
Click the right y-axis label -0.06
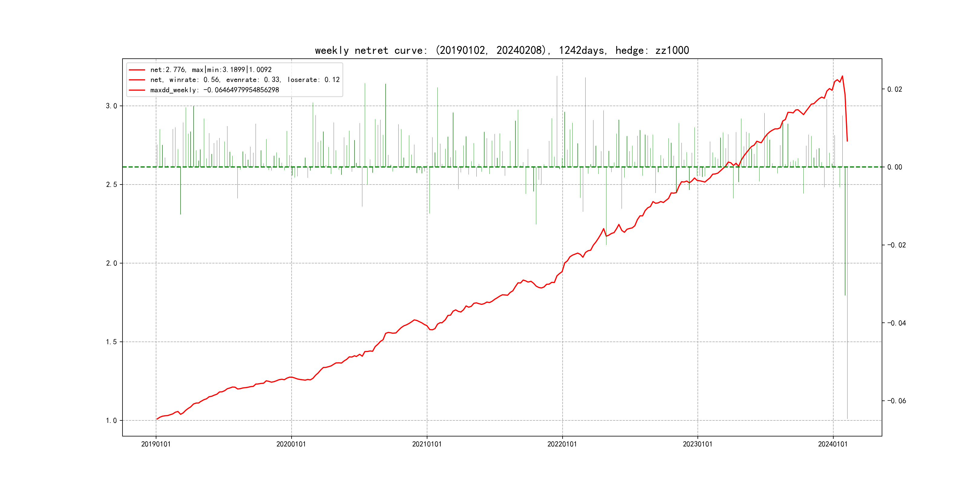(x=896, y=401)
